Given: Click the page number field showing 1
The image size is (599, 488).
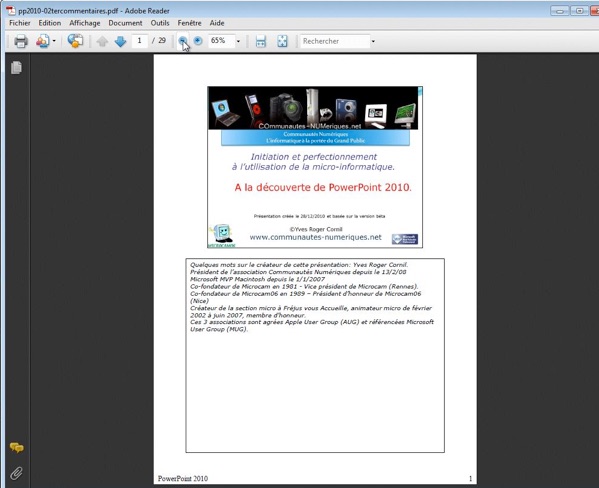Looking at the screenshot, I should pos(139,41).
